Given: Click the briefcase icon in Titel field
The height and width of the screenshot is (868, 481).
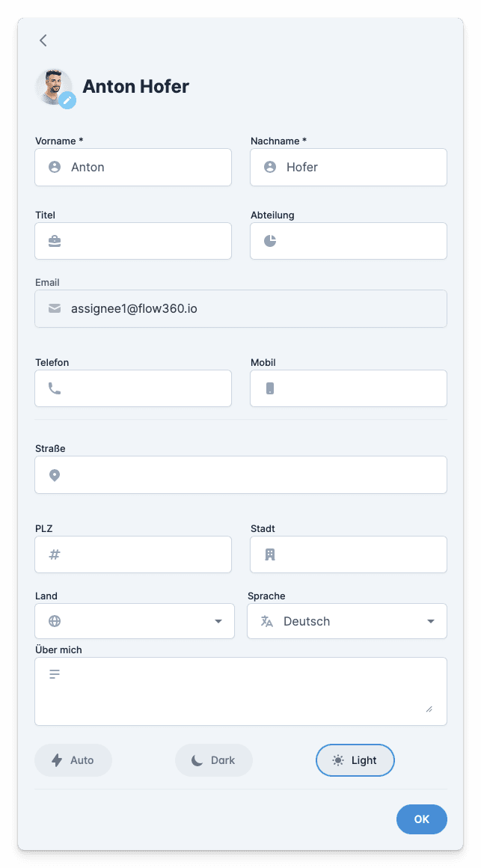Looking at the screenshot, I should point(55,241).
